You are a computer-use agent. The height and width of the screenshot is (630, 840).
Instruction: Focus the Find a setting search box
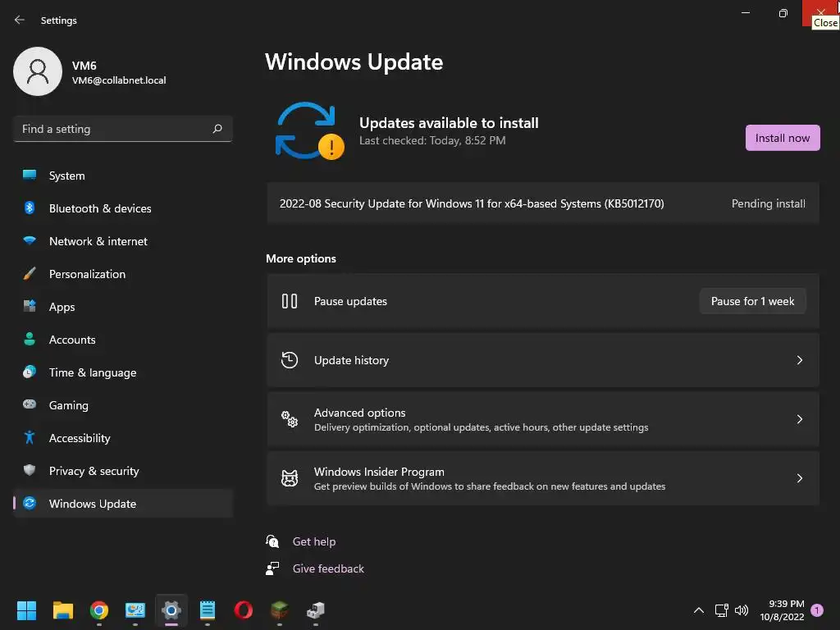pos(123,129)
